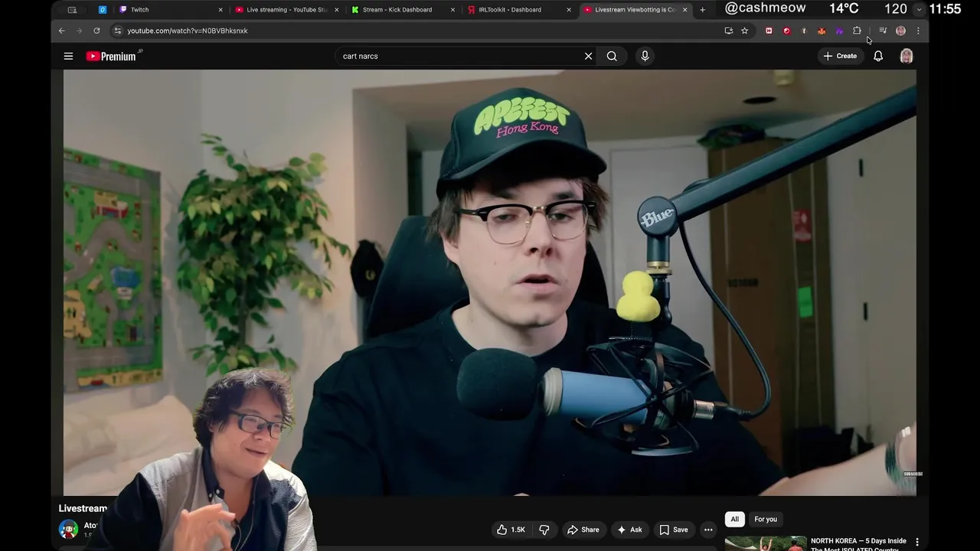980x551 pixels.
Task: Open the YouTube account avatar menu
Action: (906, 56)
